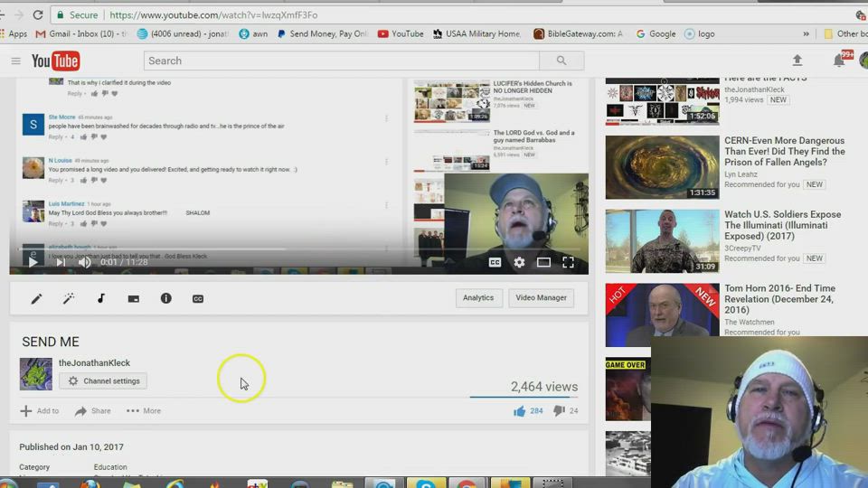The image size is (868, 488).
Task: Open the player settings gear
Action: pyautogui.click(x=519, y=263)
